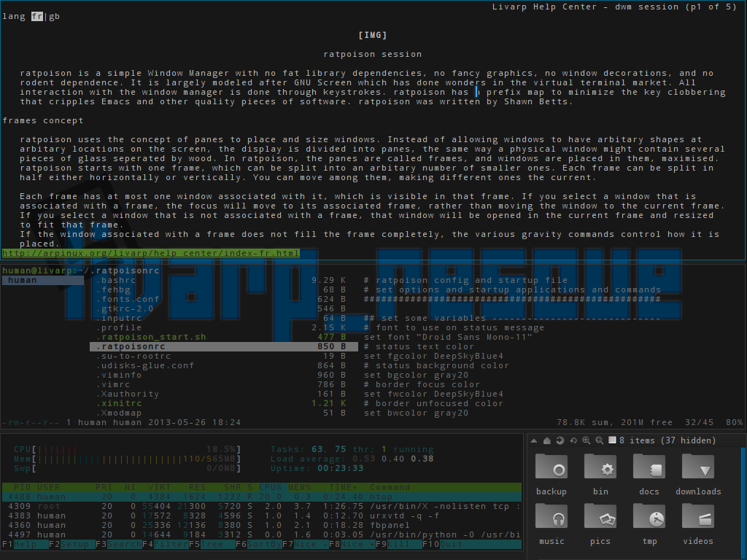Select '.Xmodmap' in ranger file list
Image resolution: width=747 pixels, height=560 pixels.
pos(224,413)
